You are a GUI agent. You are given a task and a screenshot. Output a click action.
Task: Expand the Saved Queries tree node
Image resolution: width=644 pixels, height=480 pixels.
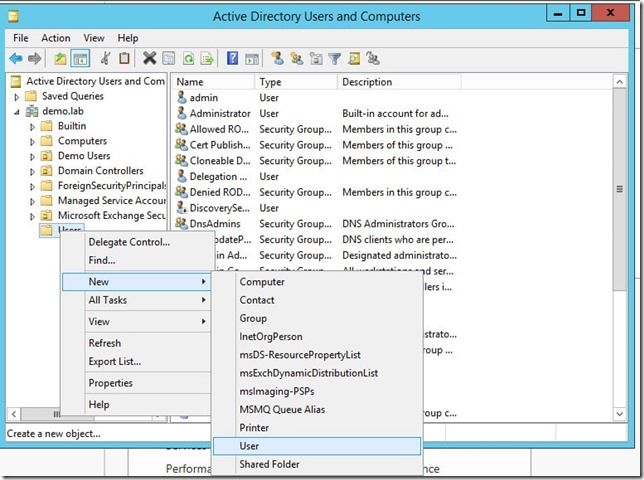click(x=16, y=97)
